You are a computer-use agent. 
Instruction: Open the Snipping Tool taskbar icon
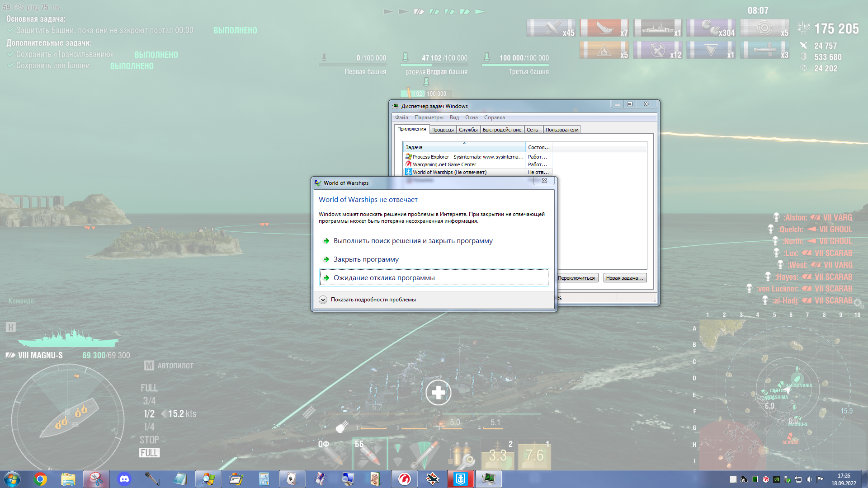click(x=96, y=479)
